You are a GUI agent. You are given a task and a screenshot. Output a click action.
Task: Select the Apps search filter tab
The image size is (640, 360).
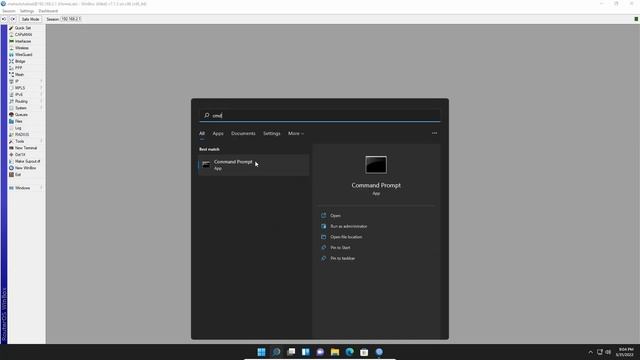(x=218, y=133)
